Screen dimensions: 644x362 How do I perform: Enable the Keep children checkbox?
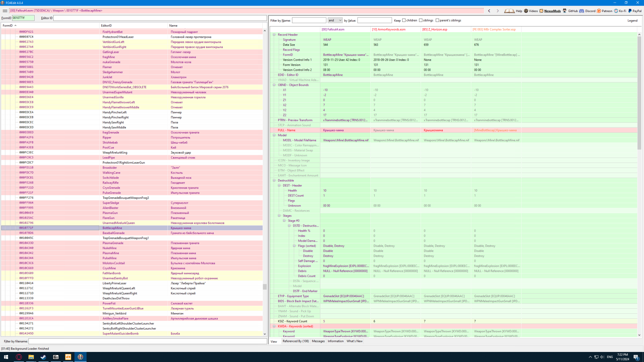404,20
